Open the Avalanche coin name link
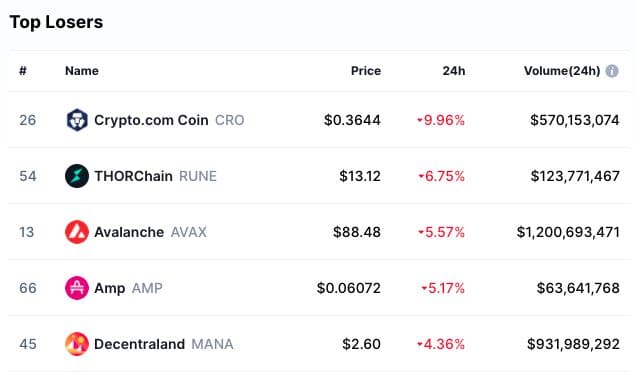The height and width of the screenshot is (372, 635). pyautogui.click(x=129, y=232)
